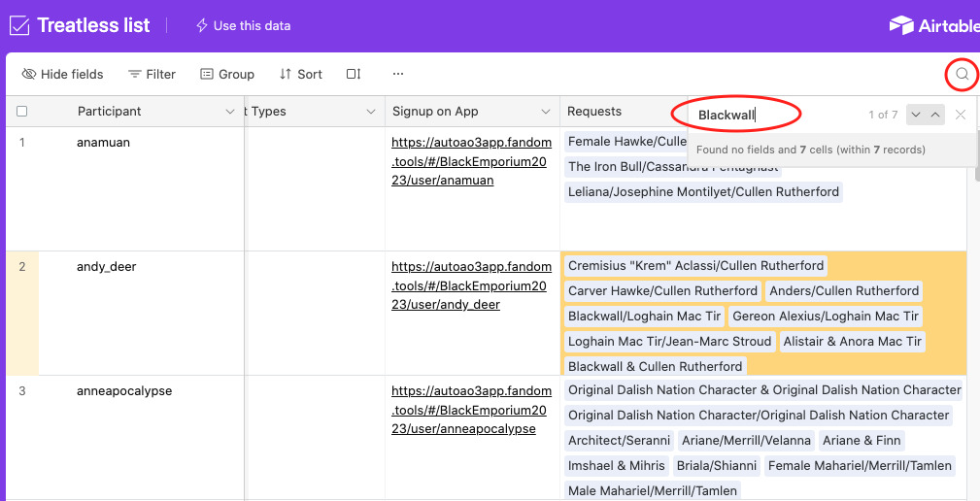This screenshot has width=980, height=501.
Task: Click Leliana/Josephine Montilyet/Cullen Rutherford tag
Action: point(703,192)
